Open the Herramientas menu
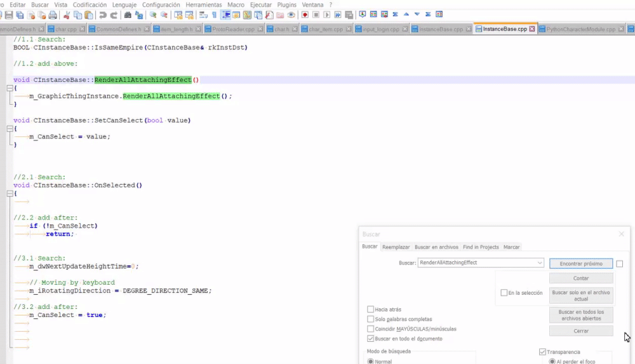The height and width of the screenshot is (364, 635). (204, 5)
